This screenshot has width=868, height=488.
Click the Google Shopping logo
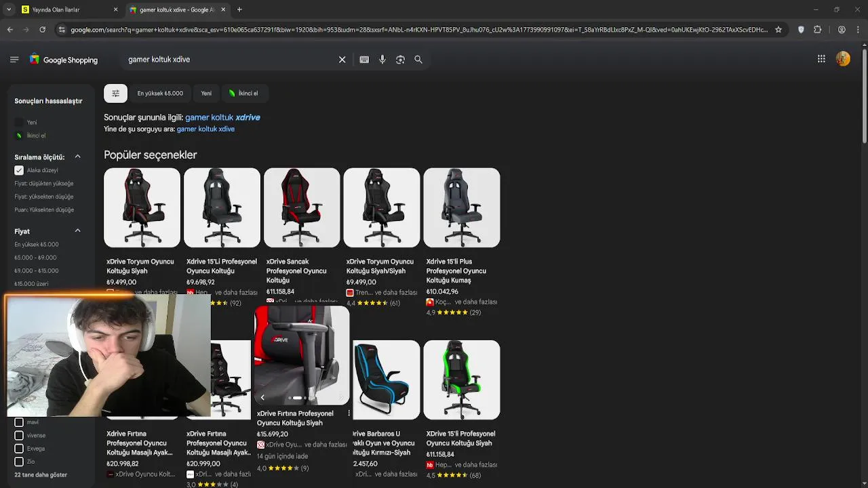click(x=64, y=60)
